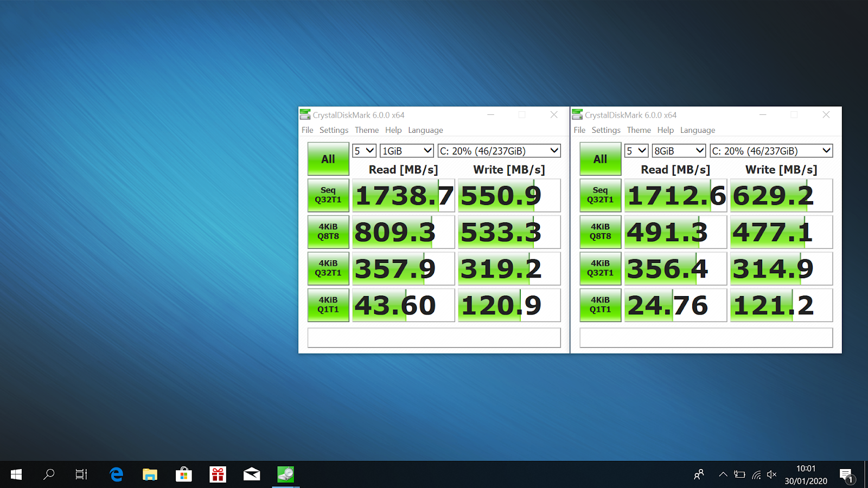
Task: Select the 809.3 read result
Action: (404, 232)
